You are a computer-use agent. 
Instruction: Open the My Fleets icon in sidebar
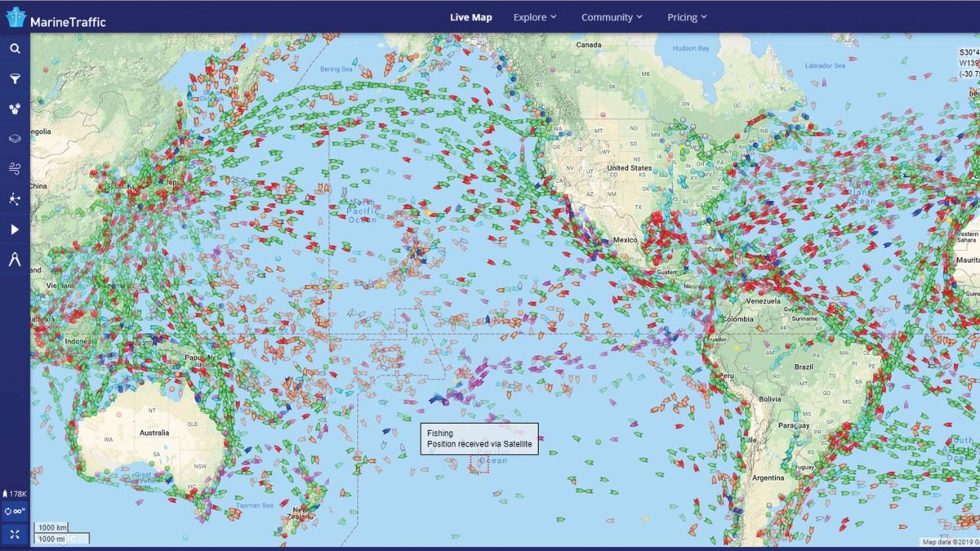click(15, 109)
